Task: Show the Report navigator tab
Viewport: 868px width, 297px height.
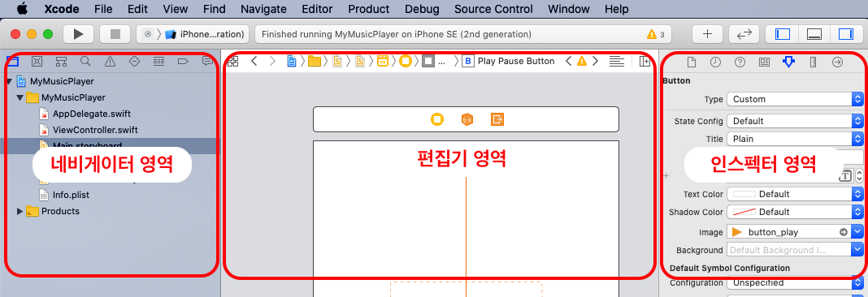Action: coord(207,62)
